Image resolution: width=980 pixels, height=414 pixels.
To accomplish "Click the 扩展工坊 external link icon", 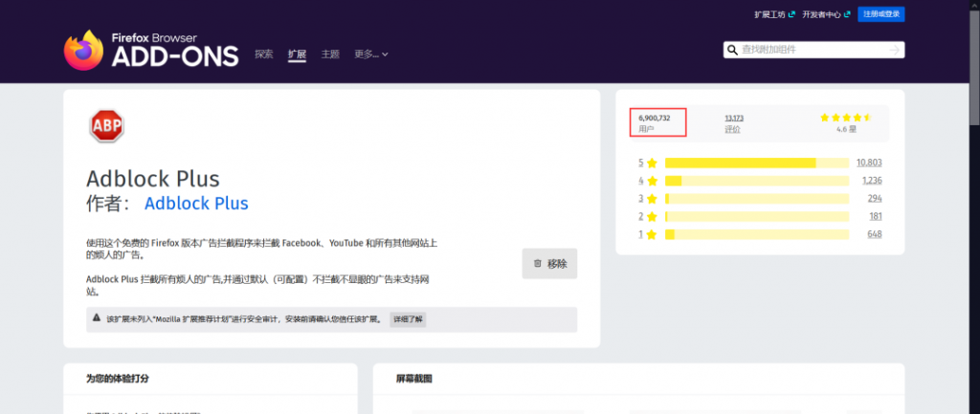I will pyautogui.click(x=791, y=14).
